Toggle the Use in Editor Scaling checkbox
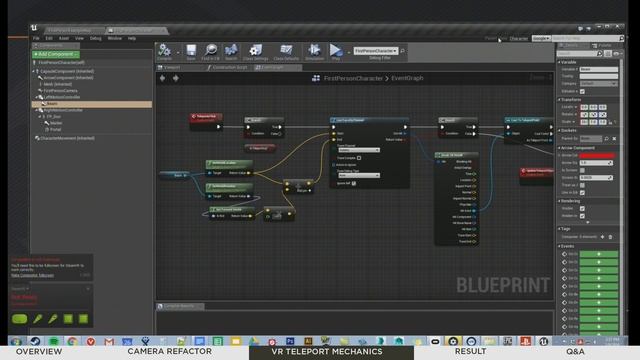 pos(582,192)
